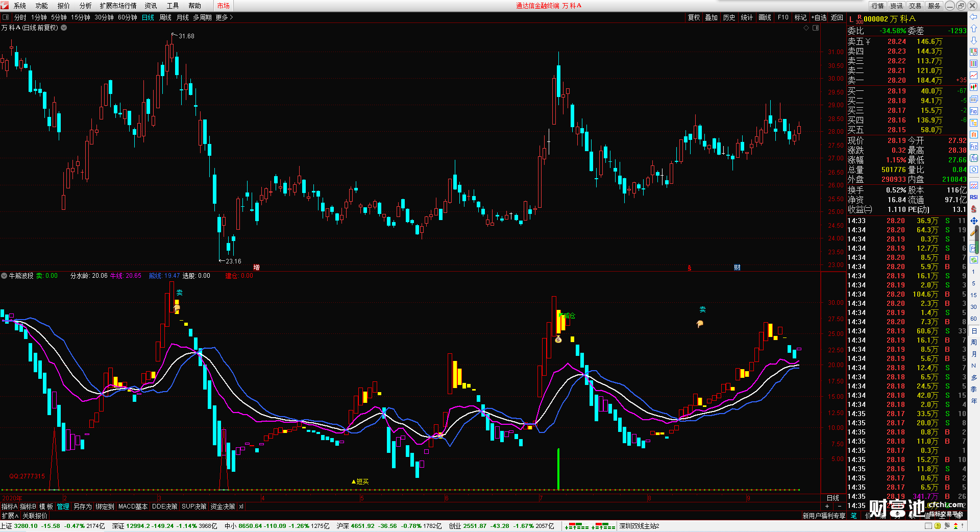Switch to the 60分钟 period
Viewport: 980px width, 532px height.
(128, 17)
